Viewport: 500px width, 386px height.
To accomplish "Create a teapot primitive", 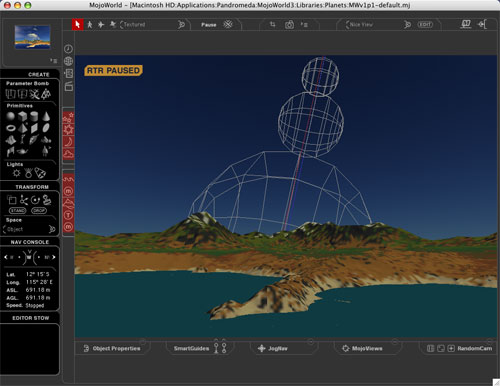I will (x=22, y=152).
